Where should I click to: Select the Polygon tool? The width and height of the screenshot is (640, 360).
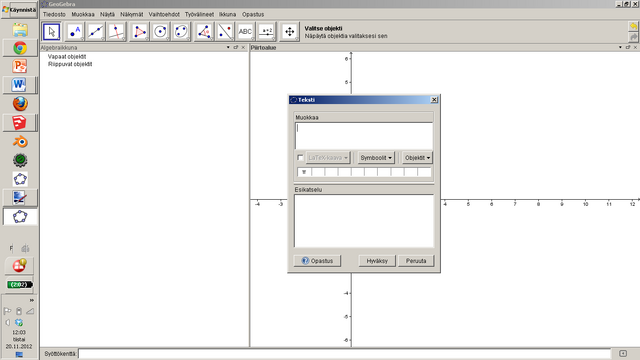139,32
